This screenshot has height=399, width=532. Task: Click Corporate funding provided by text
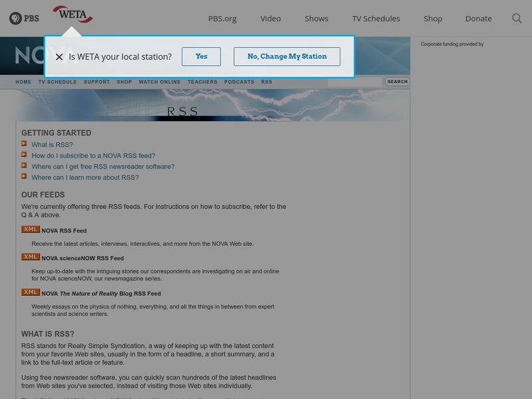[x=452, y=44]
